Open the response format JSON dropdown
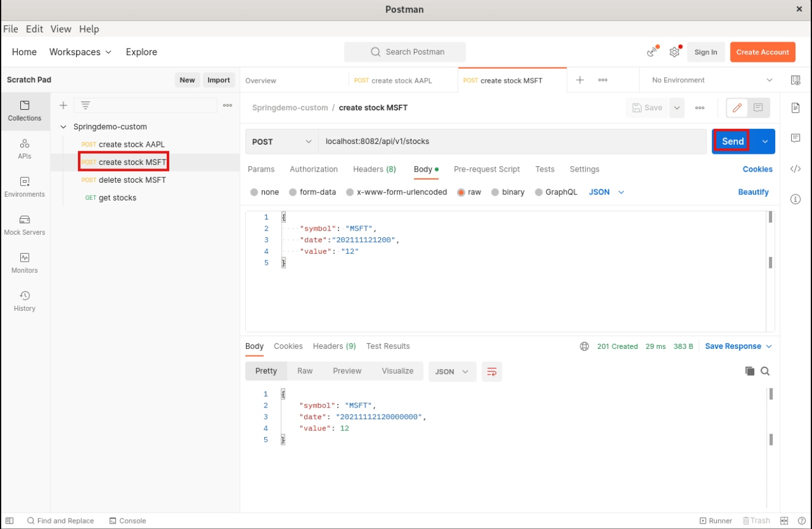Screen dimensions: 812x529 (x=452, y=371)
